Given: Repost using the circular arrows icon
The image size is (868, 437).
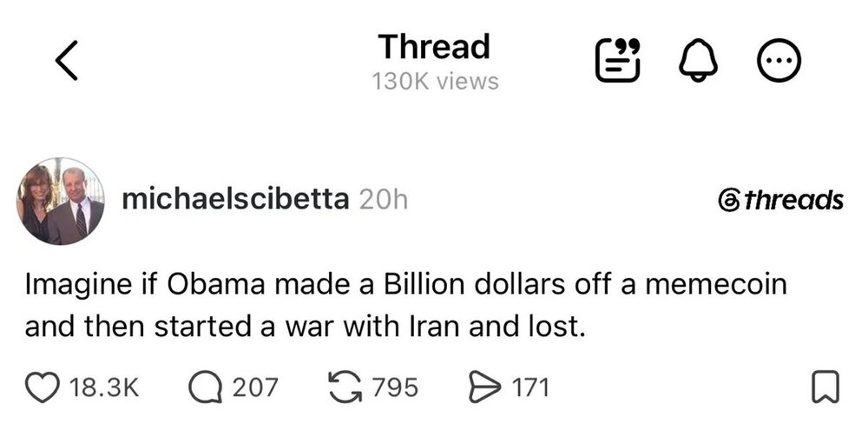Looking at the screenshot, I should (x=345, y=387).
